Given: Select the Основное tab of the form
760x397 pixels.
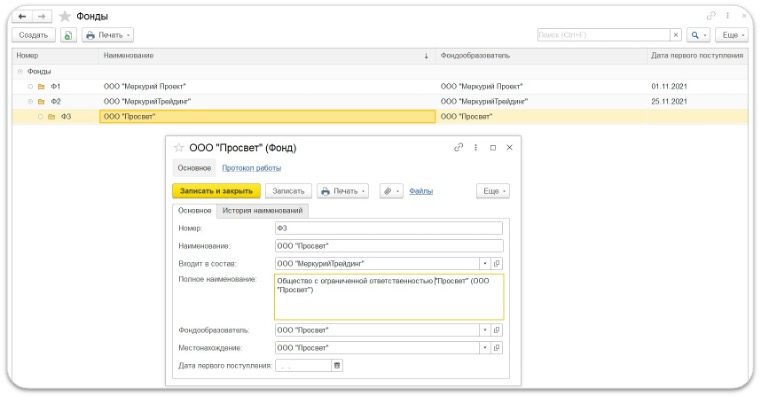Looking at the screenshot, I should (194, 210).
